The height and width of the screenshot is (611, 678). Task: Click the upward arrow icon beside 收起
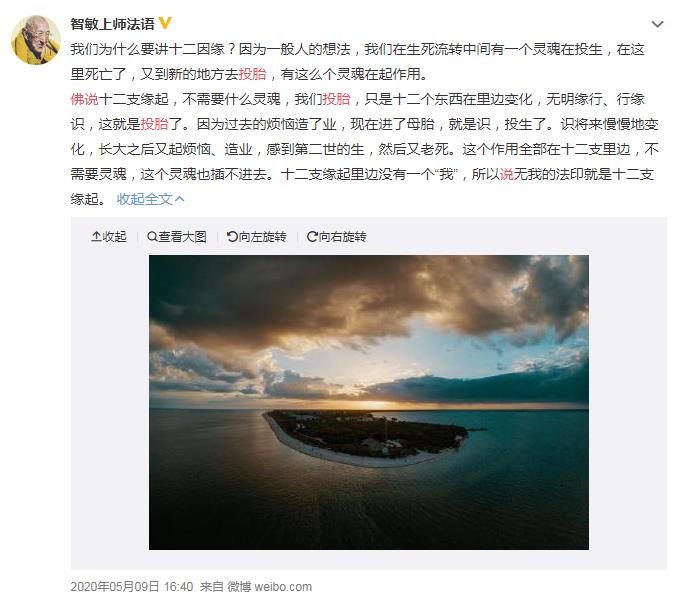[96, 237]
